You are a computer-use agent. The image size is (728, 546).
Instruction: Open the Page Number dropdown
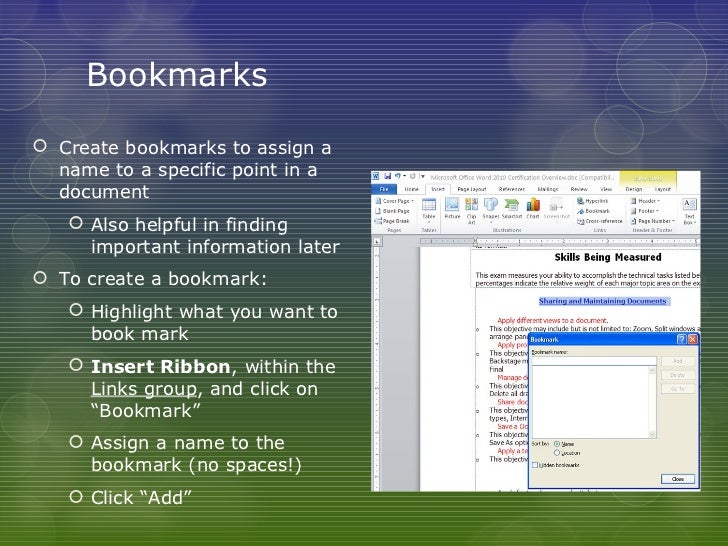pyautogui.click(x=652, y=221)
